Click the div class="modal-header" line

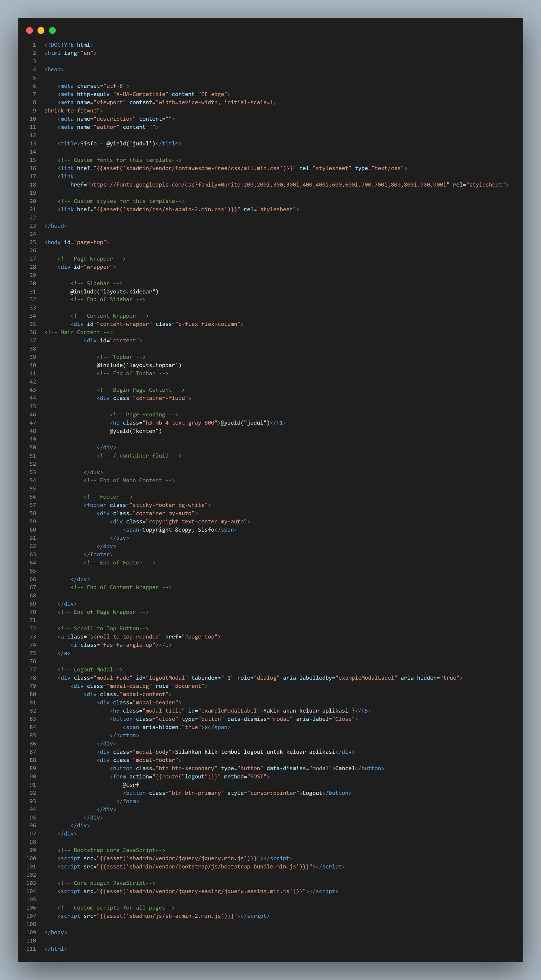click(x=139, y=703)
